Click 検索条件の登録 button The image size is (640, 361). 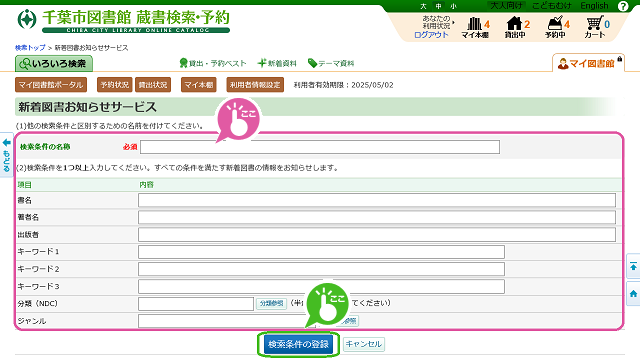pos(298,344)
